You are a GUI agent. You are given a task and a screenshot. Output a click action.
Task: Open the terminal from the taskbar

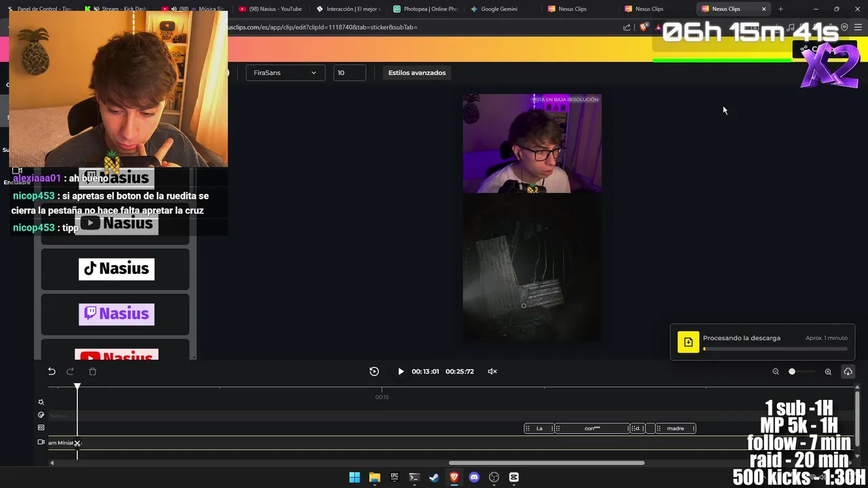coord(414,477)
